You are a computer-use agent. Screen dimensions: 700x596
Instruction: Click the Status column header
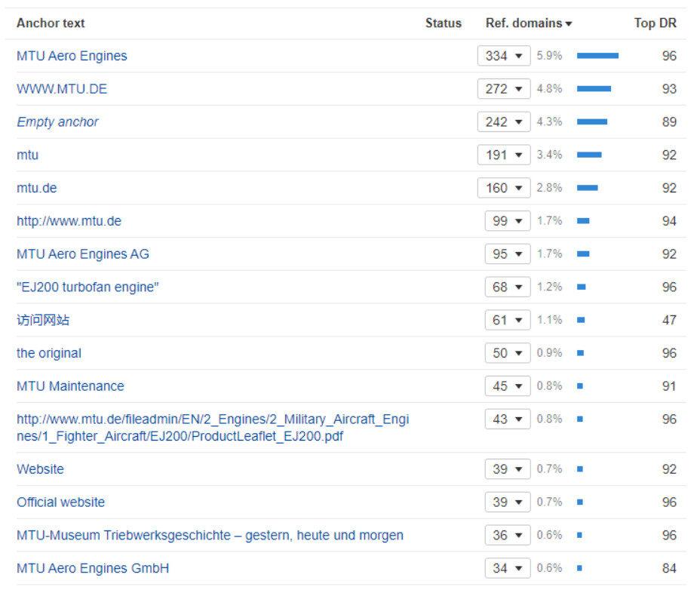pyautogui.click(x=443, y=23)
